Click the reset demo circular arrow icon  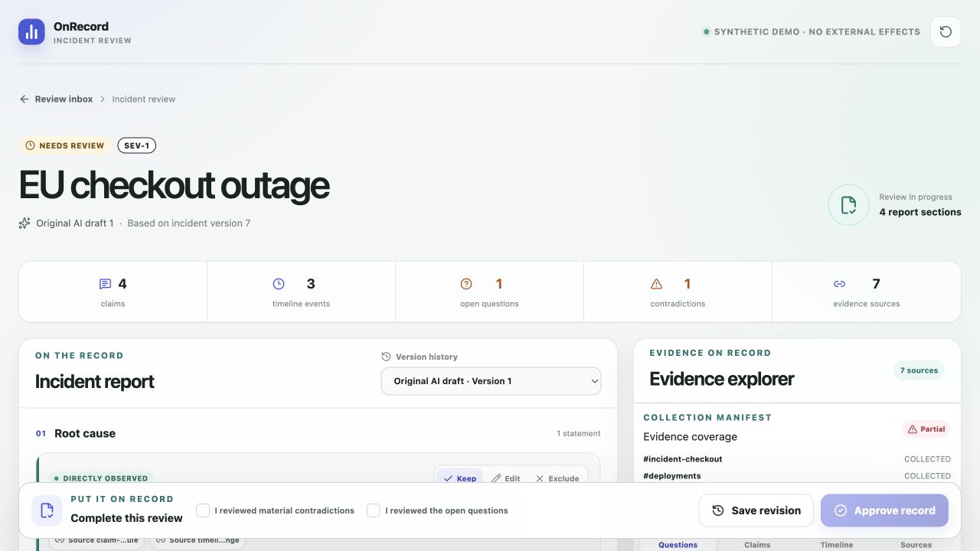click(x=946, y=32)
